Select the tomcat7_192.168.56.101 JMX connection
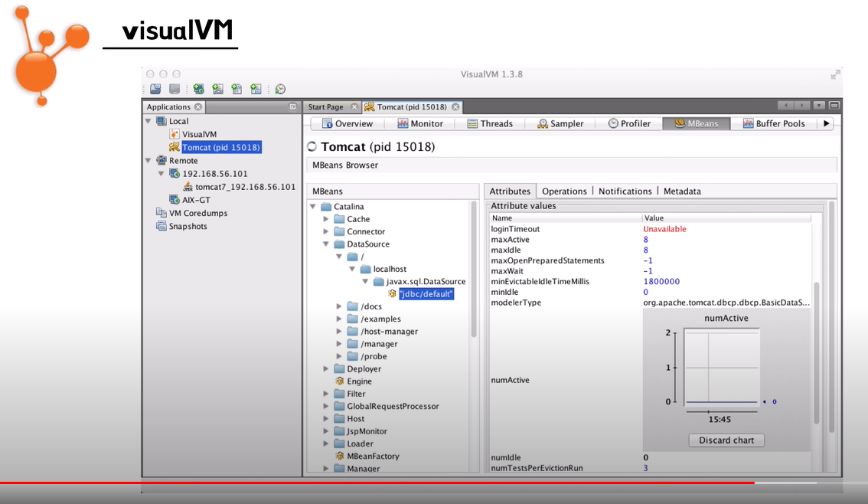 click(x=245, y=187)
